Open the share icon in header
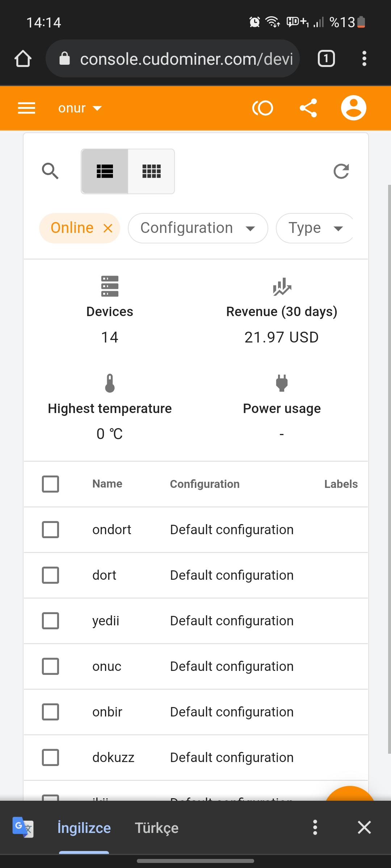391x868 pixels. tap(308, 108)
